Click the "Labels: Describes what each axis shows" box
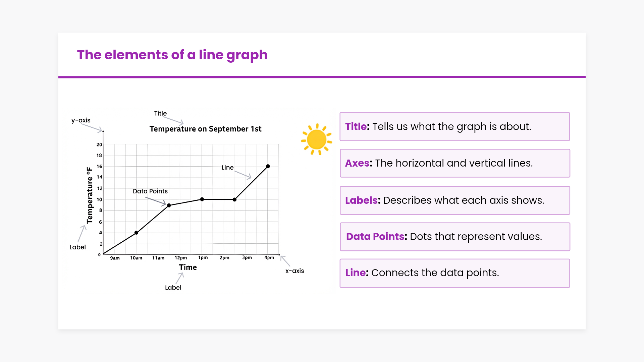 click(454, 200)
